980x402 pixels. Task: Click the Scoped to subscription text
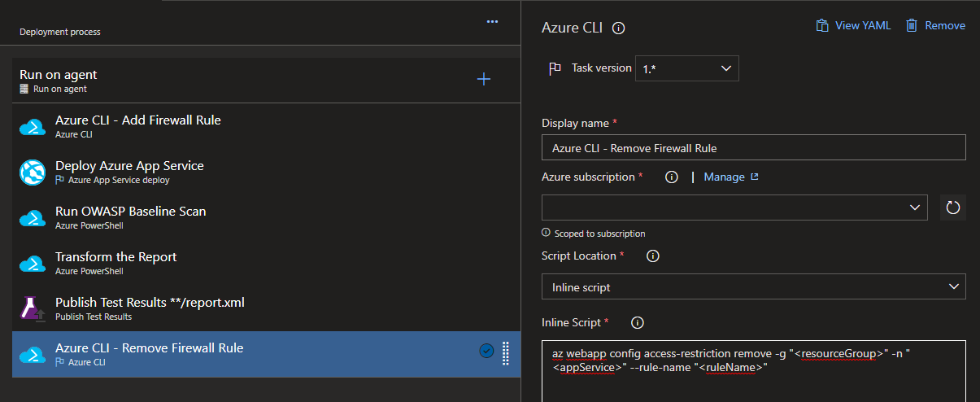(x=599, y=234)
